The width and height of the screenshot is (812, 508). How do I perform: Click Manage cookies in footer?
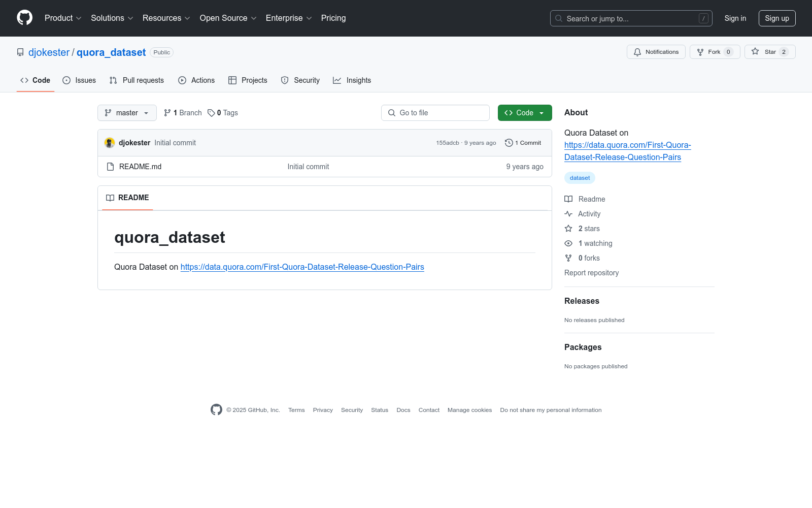470,410
